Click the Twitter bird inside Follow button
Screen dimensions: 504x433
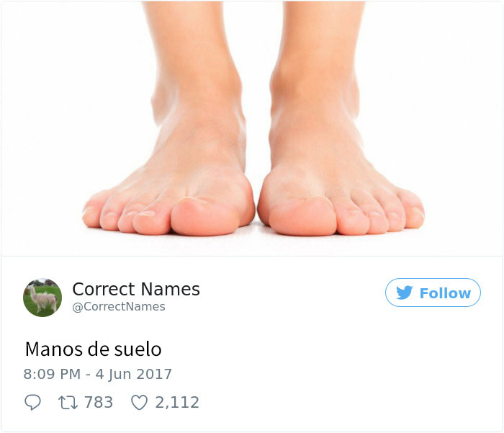pyautogui.click(x=404, y=293)
